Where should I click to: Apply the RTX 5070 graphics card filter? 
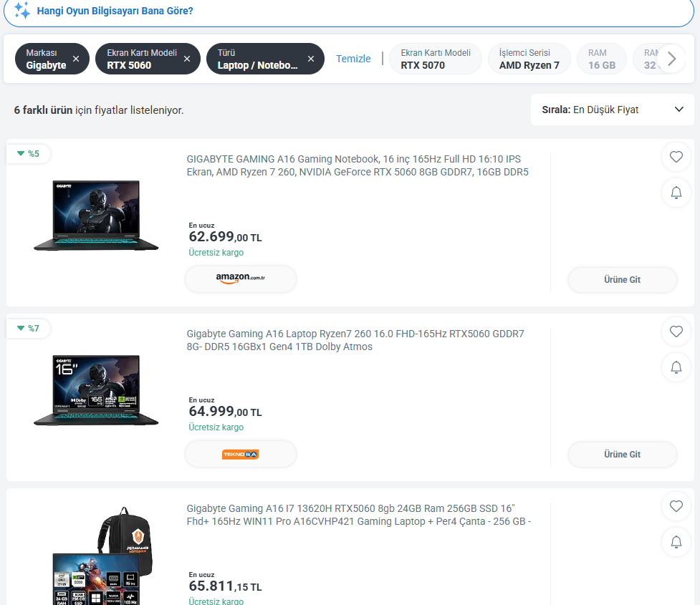(x=436, y=59)
